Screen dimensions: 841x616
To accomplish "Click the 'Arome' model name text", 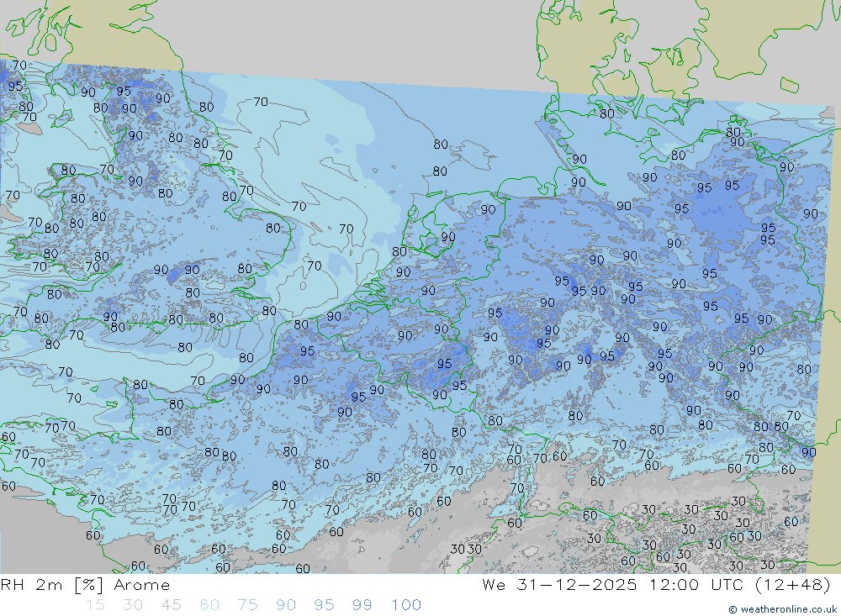I will pos(142,585).
